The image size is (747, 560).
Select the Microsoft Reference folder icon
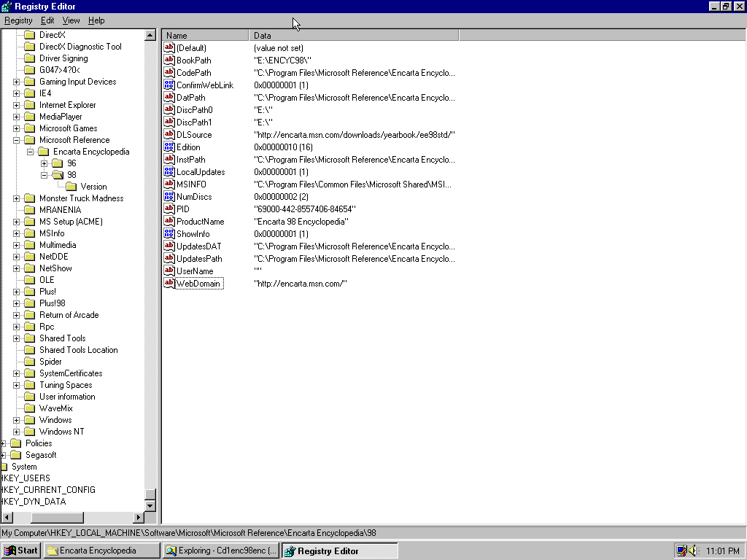point(29,140)
